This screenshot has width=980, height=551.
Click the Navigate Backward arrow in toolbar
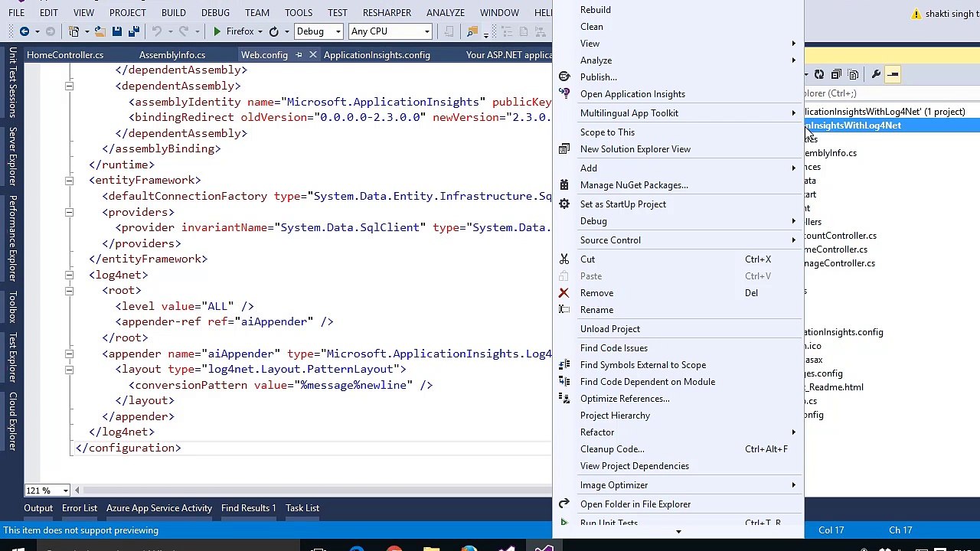(24, 31)
